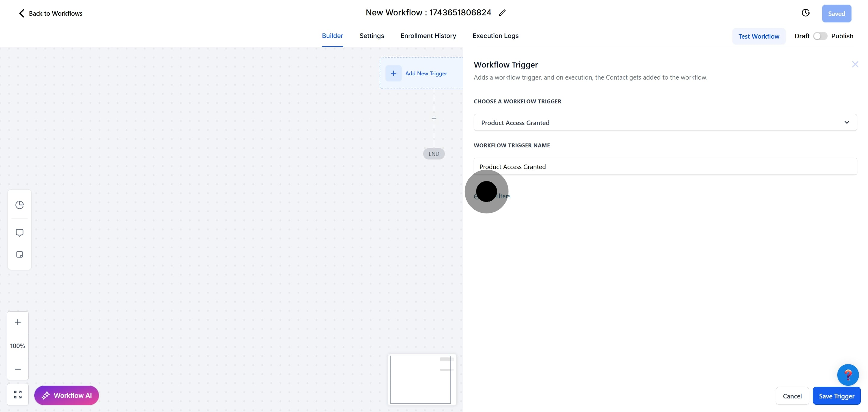Go back using the Back to Workflows arrow

click(22, 13)
